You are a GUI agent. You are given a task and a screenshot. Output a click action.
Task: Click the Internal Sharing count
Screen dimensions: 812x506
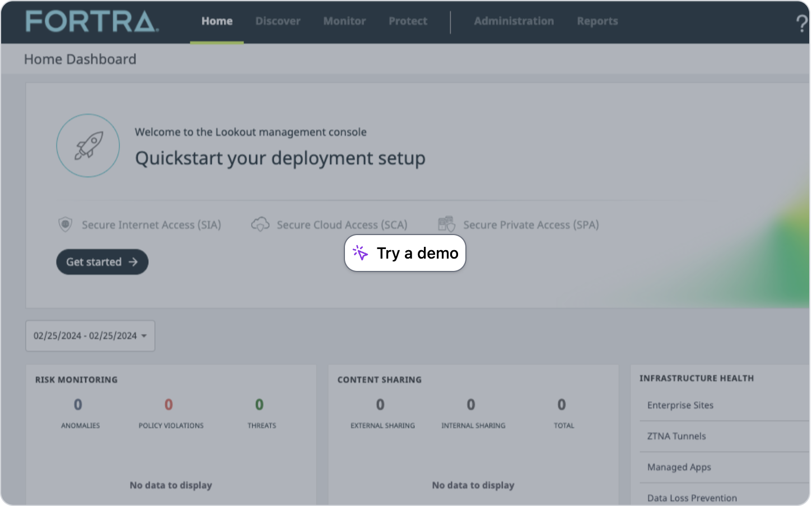(x=471, y=405)
